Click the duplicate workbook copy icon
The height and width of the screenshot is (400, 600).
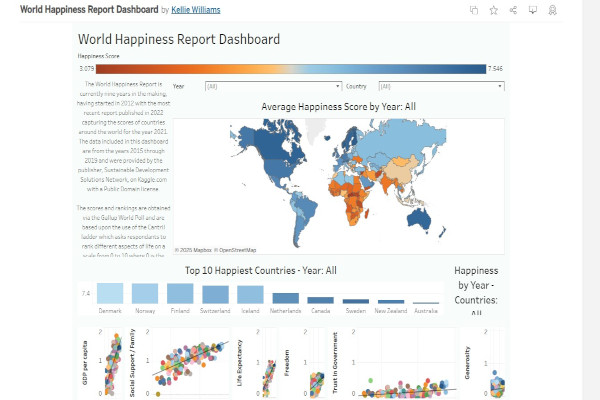click(x=475, y=10)
